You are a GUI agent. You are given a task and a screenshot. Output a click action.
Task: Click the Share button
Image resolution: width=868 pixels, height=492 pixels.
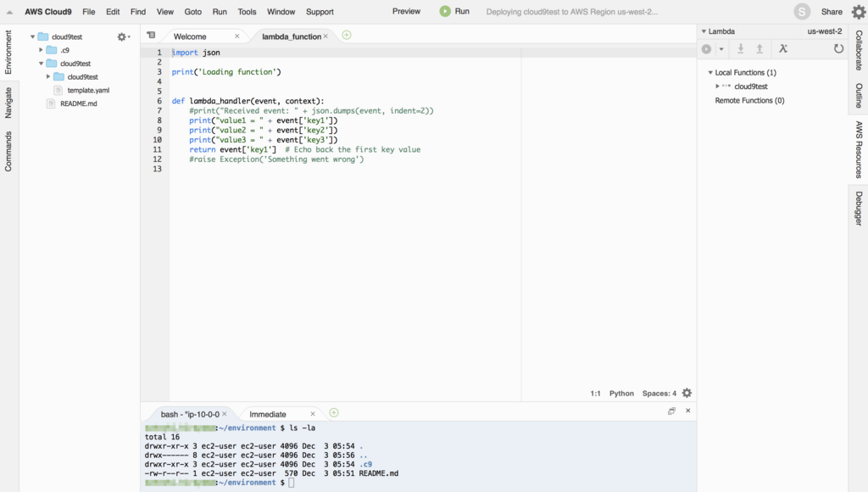click(832, 12)
